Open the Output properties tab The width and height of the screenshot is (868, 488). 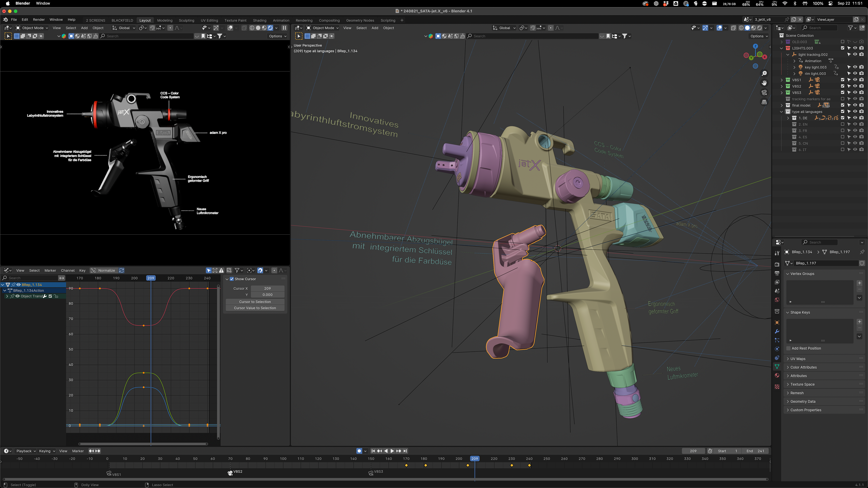pos(777,273)
